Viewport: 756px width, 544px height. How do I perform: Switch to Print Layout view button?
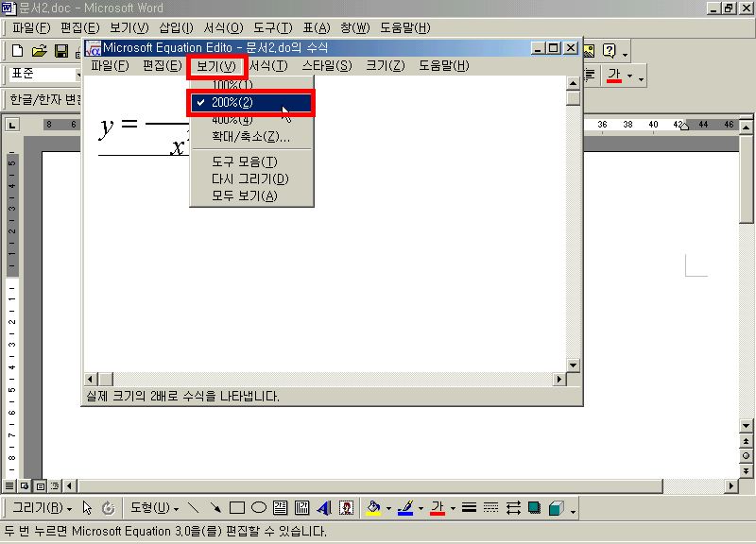click(x=41, y=485)
